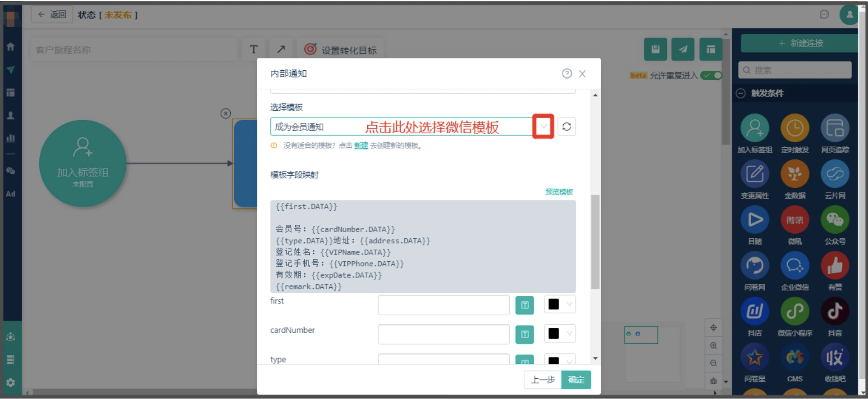Viewport: 868px width, 399px height.
Task: Click the canvas minimap thumbnail
Action: (641, 335)
